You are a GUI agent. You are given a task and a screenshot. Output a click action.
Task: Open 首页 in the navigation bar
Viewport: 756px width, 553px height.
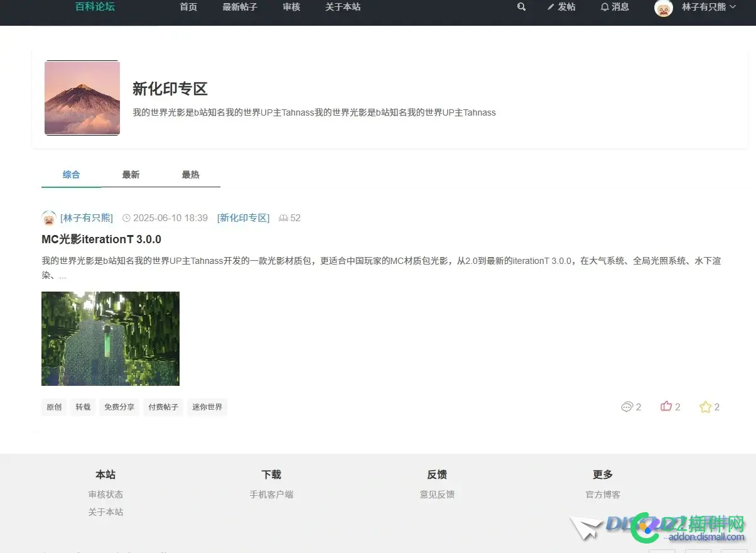tap(188, 7)
